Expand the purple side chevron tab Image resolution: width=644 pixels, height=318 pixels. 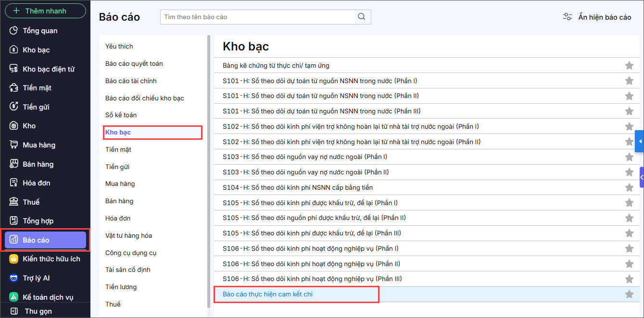pos(642,177)
